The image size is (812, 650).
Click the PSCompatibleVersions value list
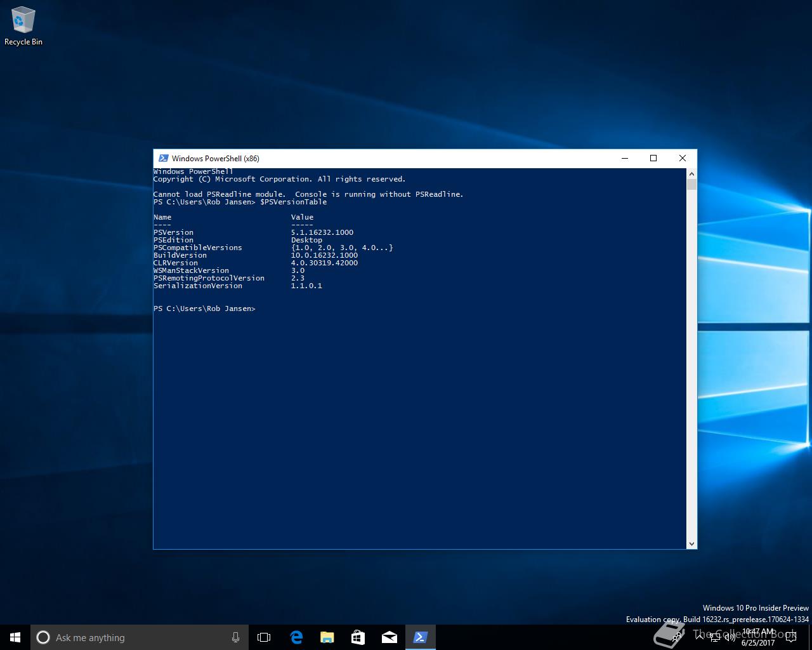pos(342,248)
